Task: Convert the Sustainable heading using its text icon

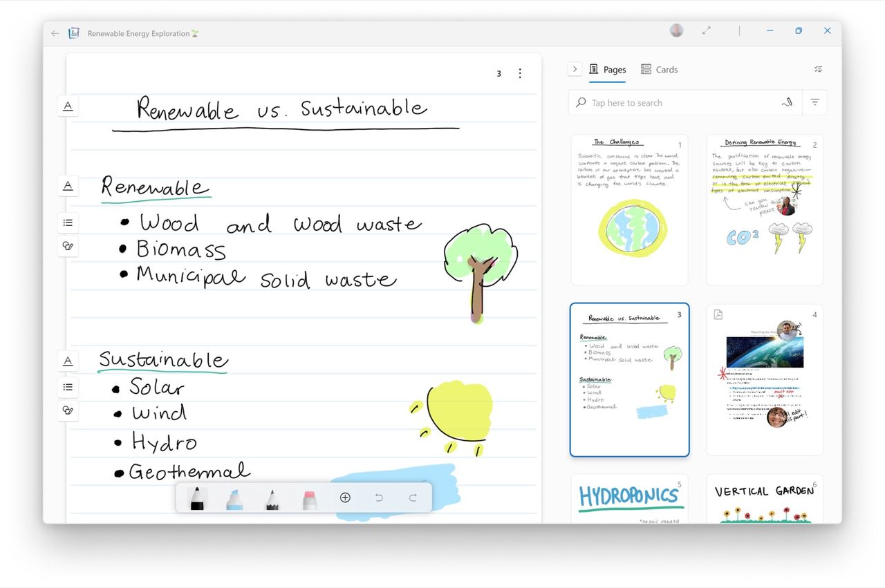Action: 68,360
